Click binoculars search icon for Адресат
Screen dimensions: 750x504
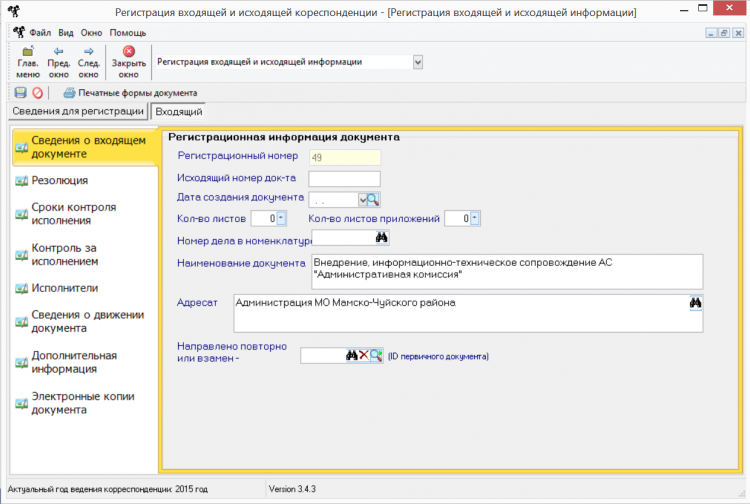tap(695, 303)
